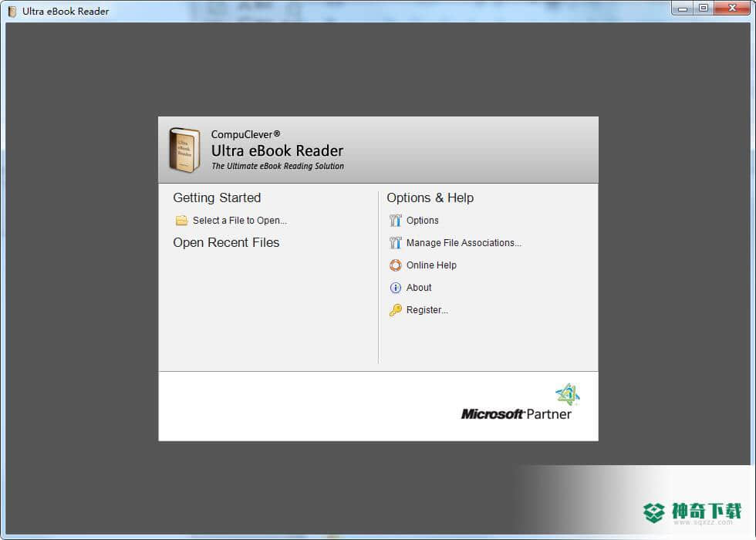756x540 pixels.
Task: Maximize the Ultra eBook Reader window
Action: point(704,8)
